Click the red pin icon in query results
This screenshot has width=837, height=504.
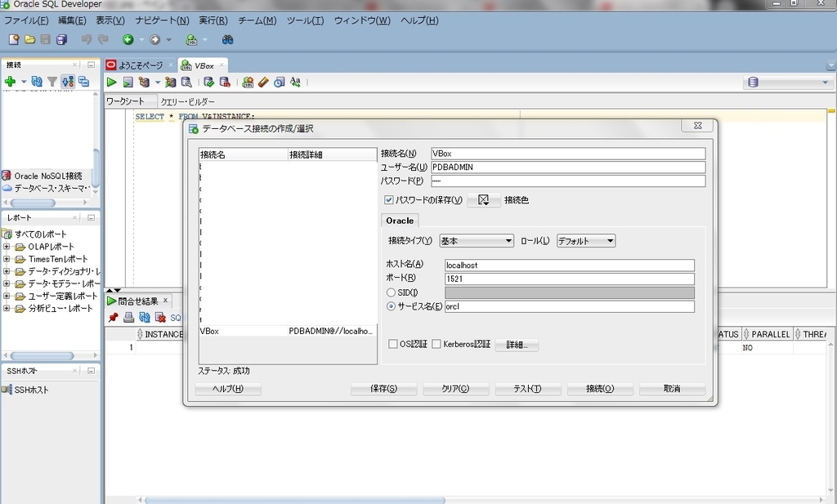[113, 317]
